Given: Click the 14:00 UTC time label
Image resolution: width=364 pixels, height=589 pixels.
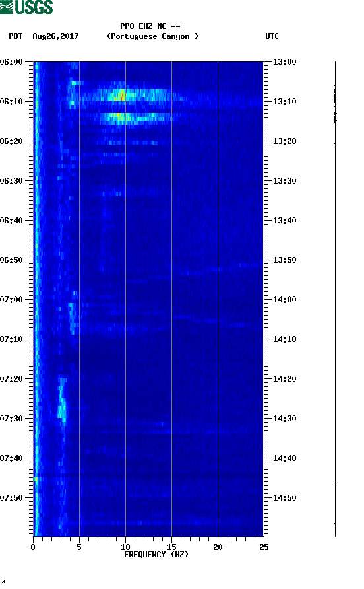Looking at the screenshot, I should (x=284, y=300).
